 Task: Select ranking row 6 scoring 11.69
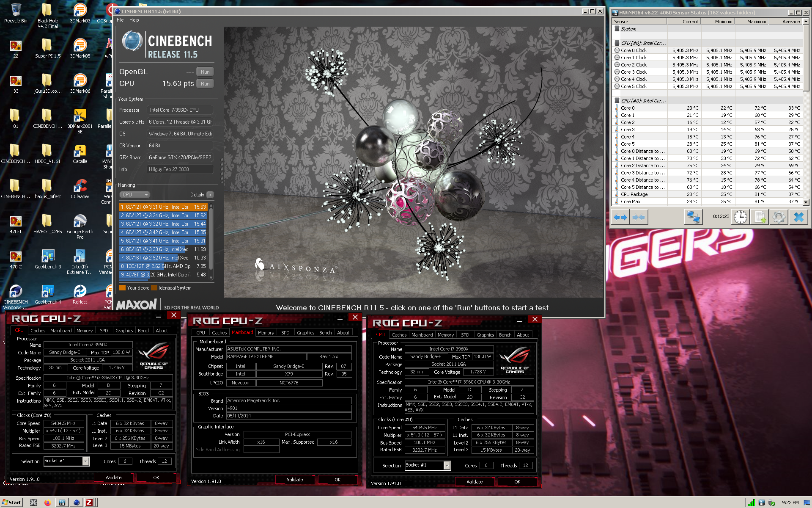(x=163, y=249)
